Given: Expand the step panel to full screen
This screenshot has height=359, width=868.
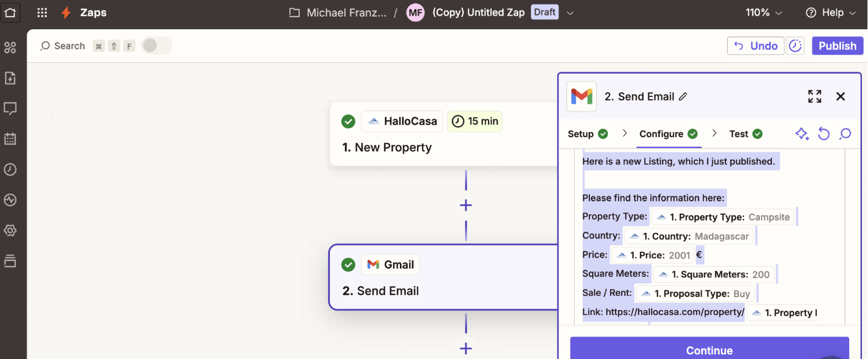Looking at the screenshot, I should [x=815, y=96].
